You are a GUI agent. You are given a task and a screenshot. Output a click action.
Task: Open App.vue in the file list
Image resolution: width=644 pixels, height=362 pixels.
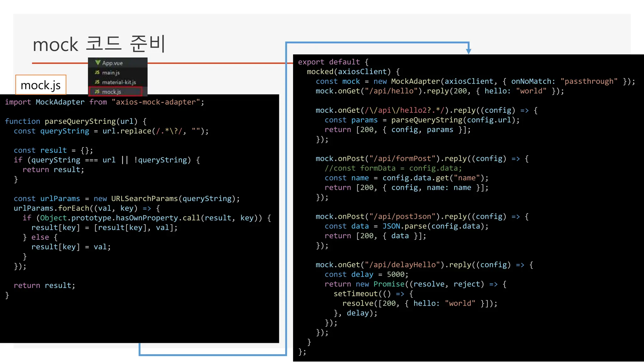pyautogui.click(x=112, y=63)
